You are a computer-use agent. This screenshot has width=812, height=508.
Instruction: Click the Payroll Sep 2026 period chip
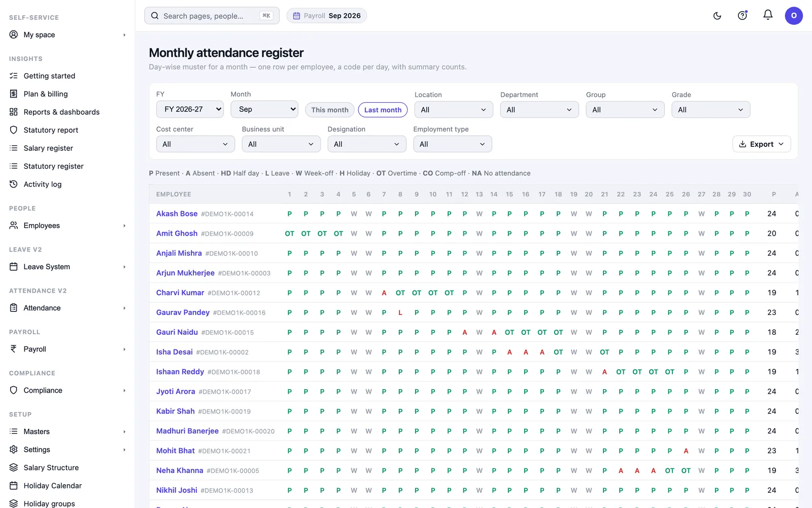click(x=327, y=16)
